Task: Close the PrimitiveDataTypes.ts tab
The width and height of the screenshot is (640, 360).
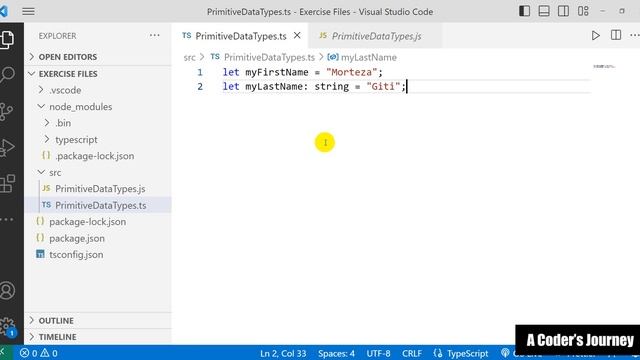Action: [297, 36]
